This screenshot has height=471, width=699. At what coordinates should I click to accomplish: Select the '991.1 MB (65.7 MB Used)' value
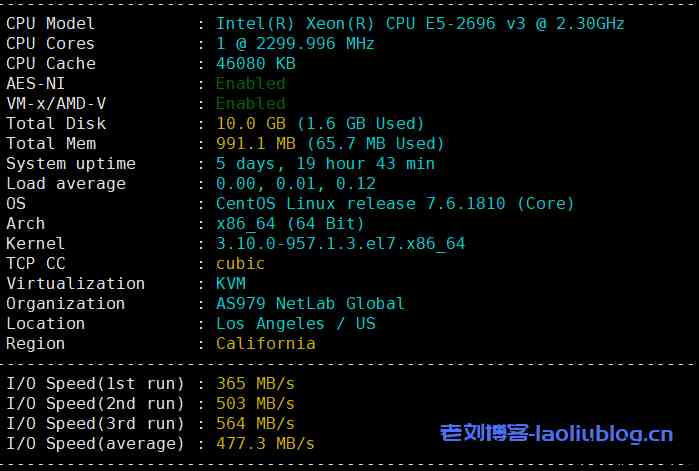330,143
